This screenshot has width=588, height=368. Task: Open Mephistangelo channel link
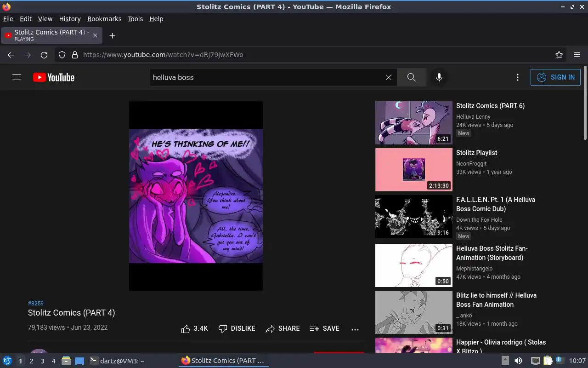pyautogui.click(x=474, y=269)
